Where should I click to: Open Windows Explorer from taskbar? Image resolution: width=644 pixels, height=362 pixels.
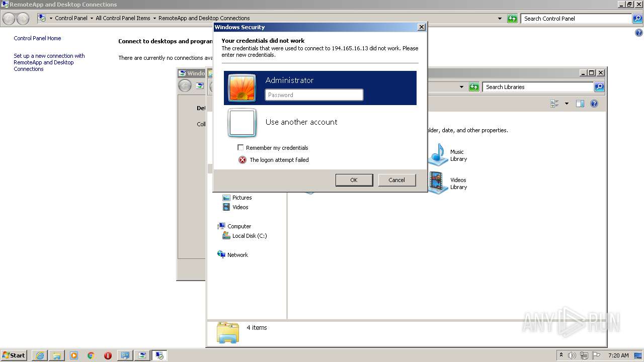57,355
